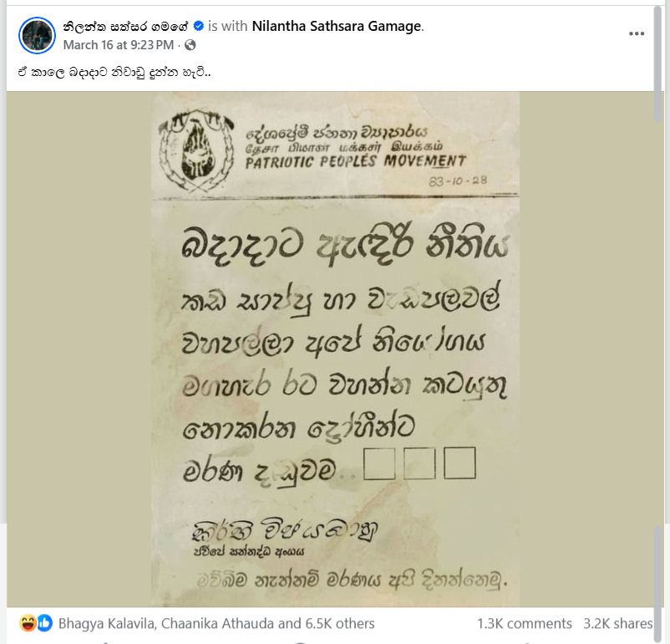View the 3.2K shares list
This screenshot has height=644, width=670.
click(x=618, y=623)
